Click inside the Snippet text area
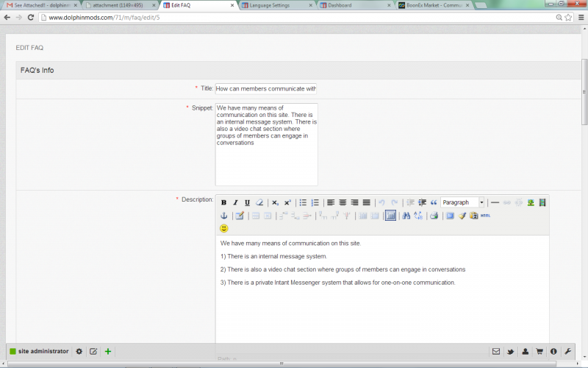Screen dimensions: 588x368 (266, 144)
